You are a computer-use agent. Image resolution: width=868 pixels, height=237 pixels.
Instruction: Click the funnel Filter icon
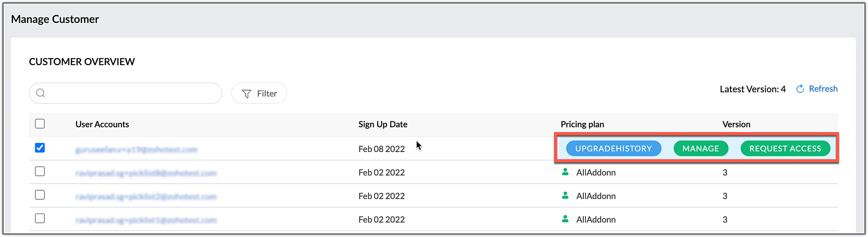click(247, 94)
